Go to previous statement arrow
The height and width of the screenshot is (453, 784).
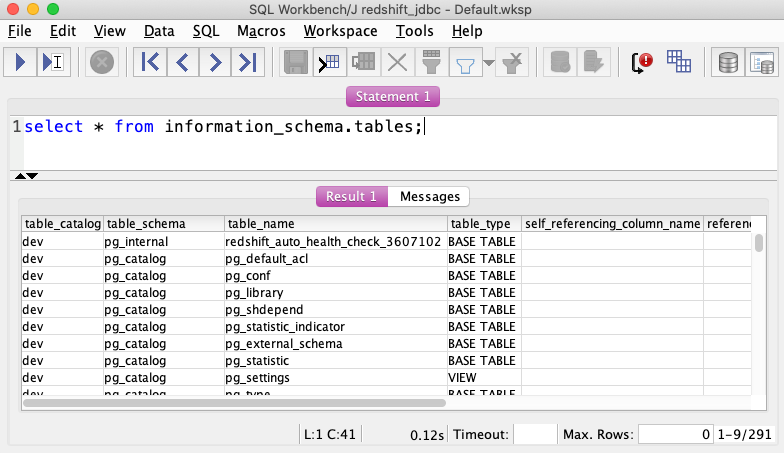click(x=182, y=62)
